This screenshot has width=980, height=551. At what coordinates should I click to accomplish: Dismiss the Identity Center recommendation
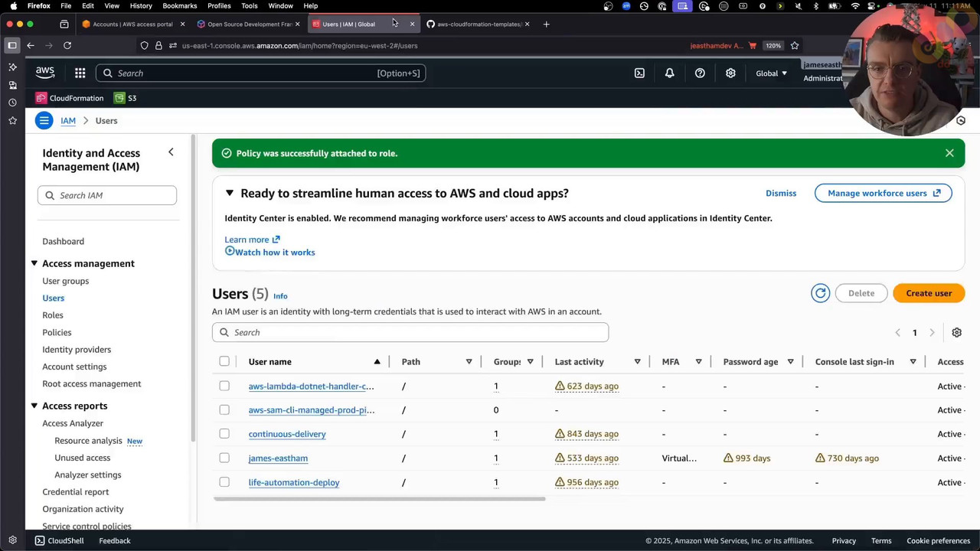coord(781,193)
